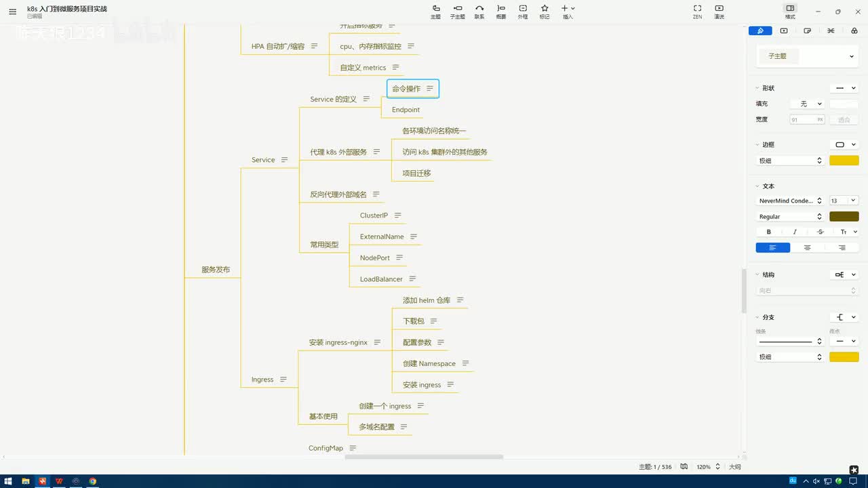Viewport: 868px width, 488px height.
Task: Click the 宽度 width input field
Action: coord(807,119)
